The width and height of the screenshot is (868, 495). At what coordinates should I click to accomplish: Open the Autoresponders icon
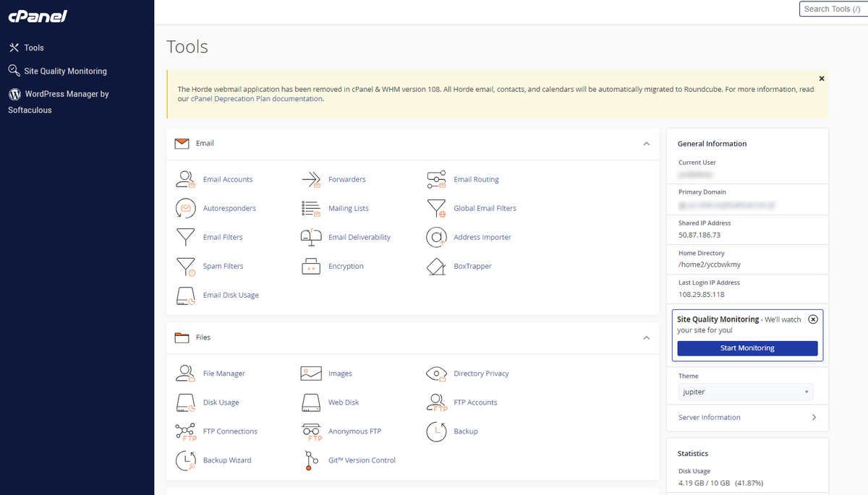click(186, 208)
